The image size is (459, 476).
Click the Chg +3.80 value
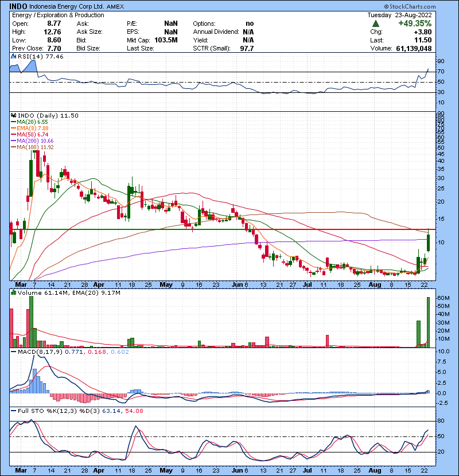(x=422, y=32)
